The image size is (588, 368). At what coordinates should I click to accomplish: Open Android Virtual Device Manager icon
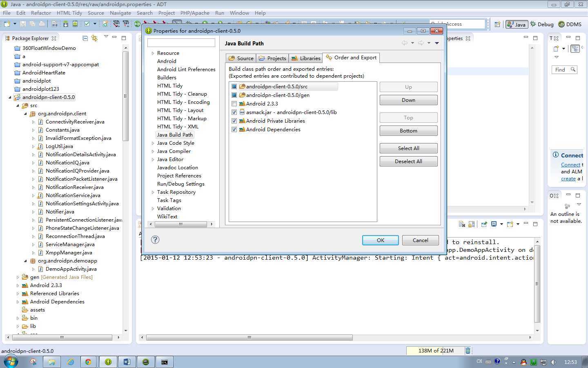pos(75,24)
